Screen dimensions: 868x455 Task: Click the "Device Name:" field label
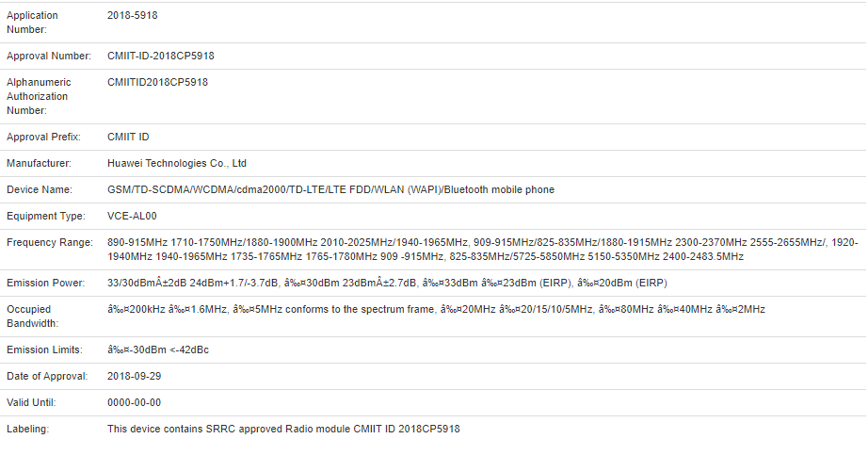pyautogui.click(x=41, y=189)
